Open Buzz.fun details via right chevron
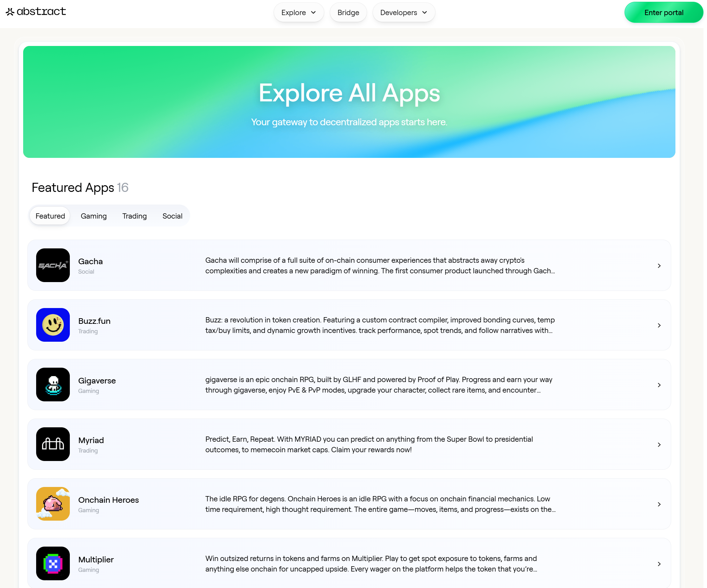The height and width of the screenshot is (588, 707). click(x=659, y=325)
